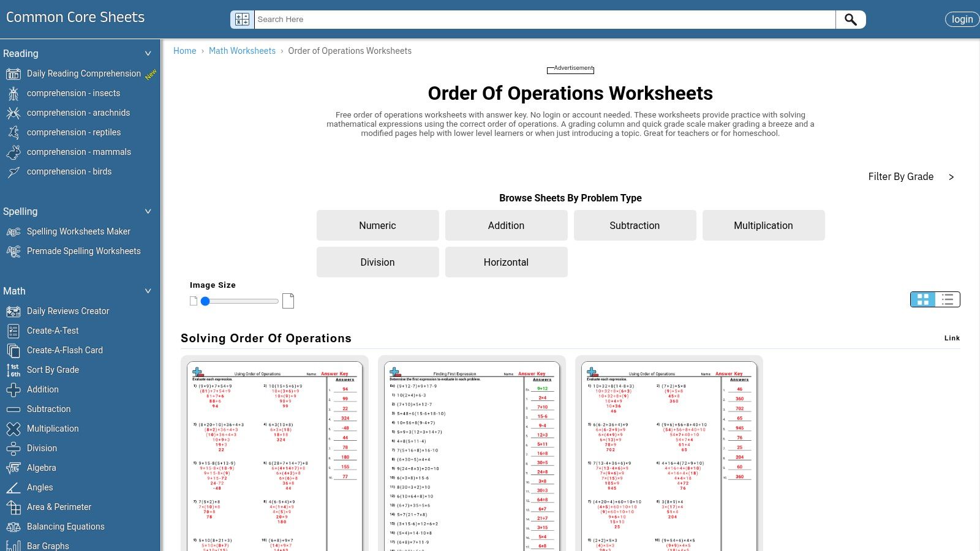Open the Math Worksheets breadcrumb

pyautogui.click(x=242, y=51)
